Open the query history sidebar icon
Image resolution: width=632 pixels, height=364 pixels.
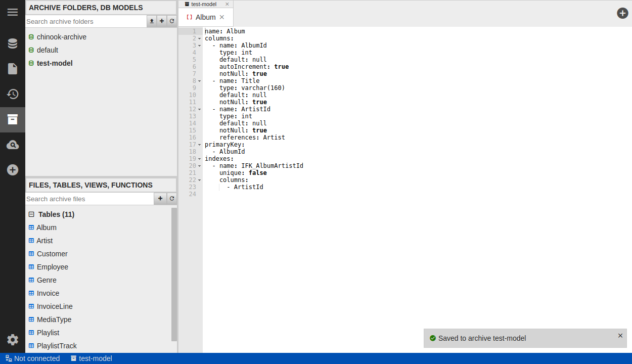(x=13, y=94)
